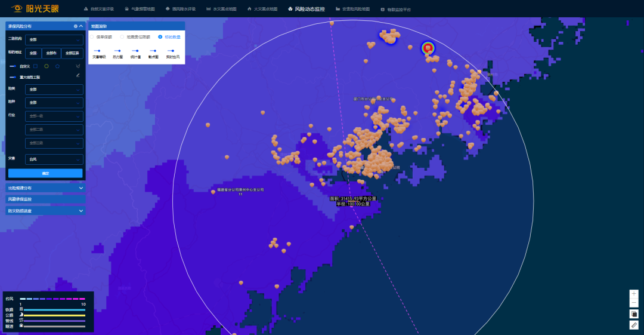Toggle the 重大线性工程 switch
Viewport: 644px width, 335px height.
[13, 76]
